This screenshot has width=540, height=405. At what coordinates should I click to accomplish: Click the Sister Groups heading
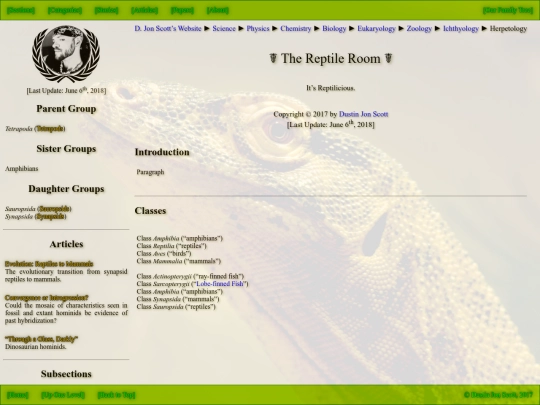tap(66, 149)
